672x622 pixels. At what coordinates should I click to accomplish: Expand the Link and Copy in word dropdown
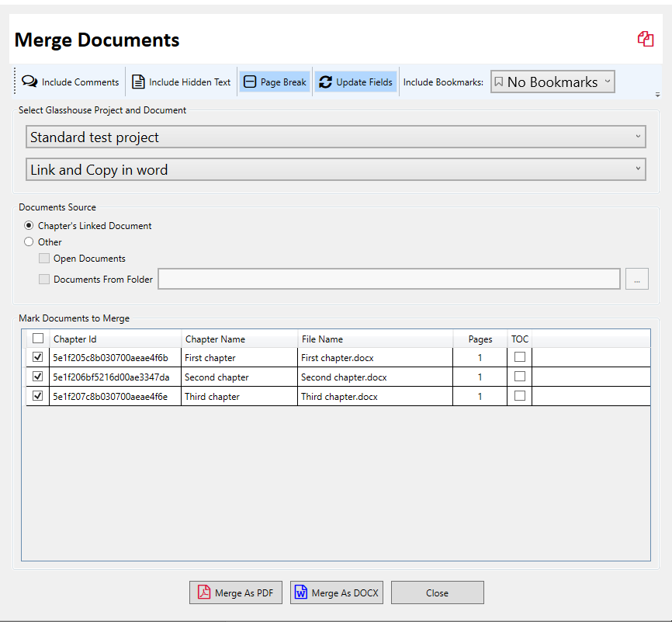tap(335, 169)
